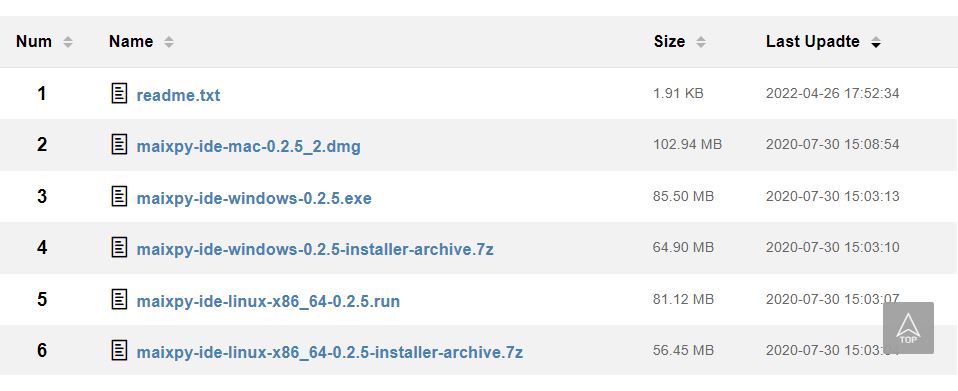Download maixpy-ide-windows-0.2.5.exe
The image size is (958, 391).
[254, 199]
